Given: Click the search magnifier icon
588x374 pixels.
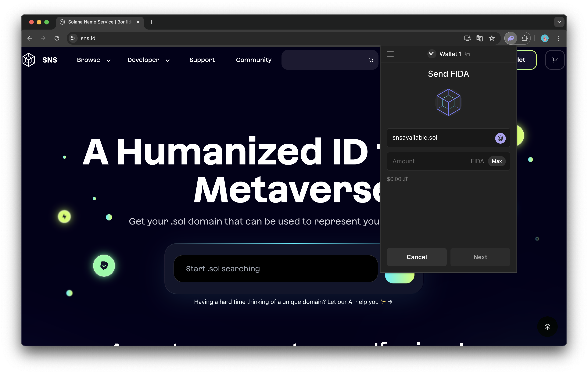Looking at the screenshot, I should click(371, 60).
